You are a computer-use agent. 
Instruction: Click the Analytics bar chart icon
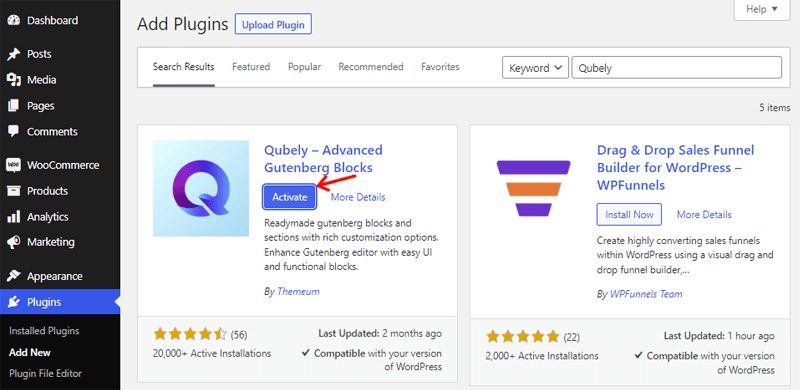14,217
